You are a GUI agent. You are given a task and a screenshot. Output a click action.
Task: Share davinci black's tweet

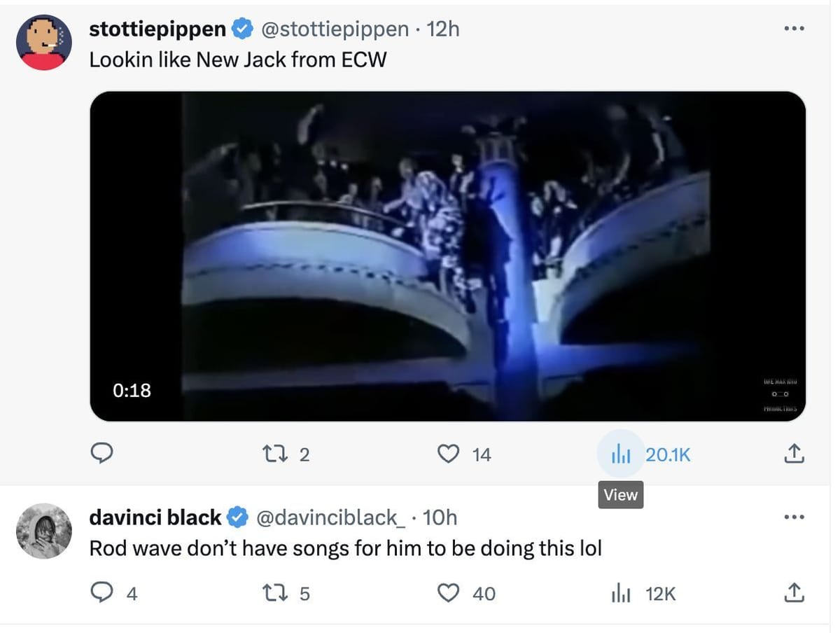(x=794, y=594)
